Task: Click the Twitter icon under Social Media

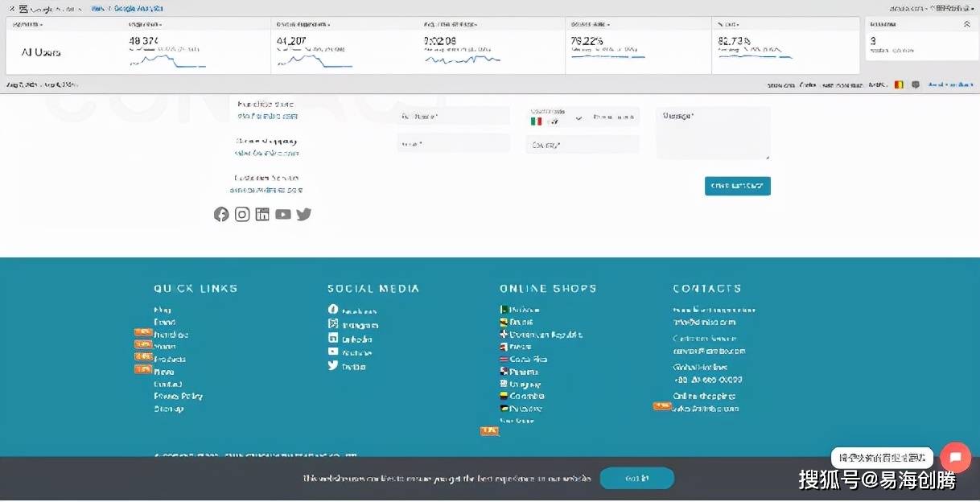Action: (x=333, y=364)
